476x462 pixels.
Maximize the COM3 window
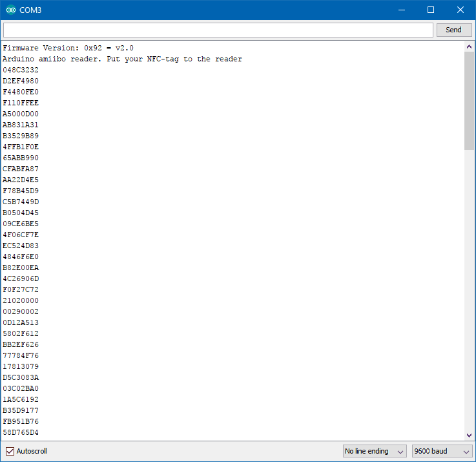click(431, 10)
